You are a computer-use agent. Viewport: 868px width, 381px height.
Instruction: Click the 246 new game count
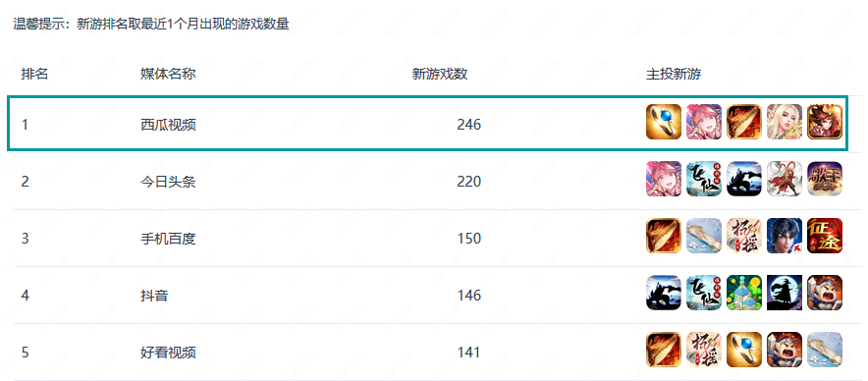click(x=469, y=125)
